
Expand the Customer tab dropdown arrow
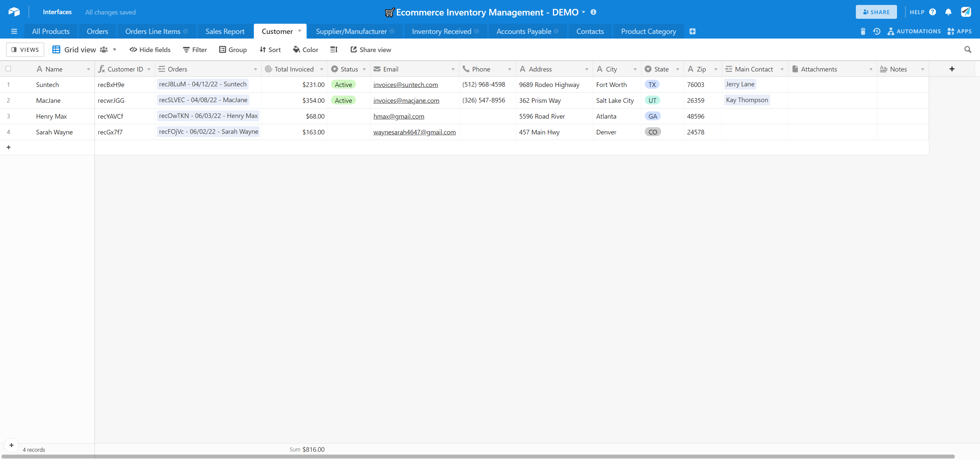coord(300,31)
